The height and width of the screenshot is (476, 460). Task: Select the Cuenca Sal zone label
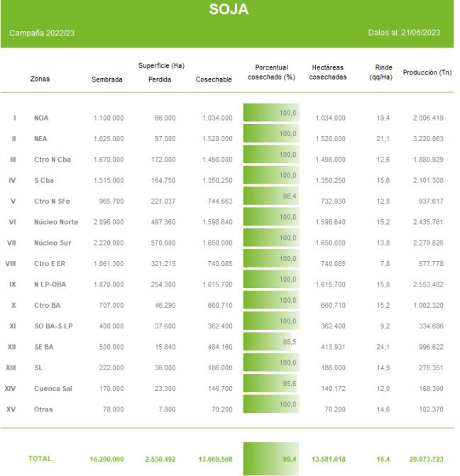53,389
